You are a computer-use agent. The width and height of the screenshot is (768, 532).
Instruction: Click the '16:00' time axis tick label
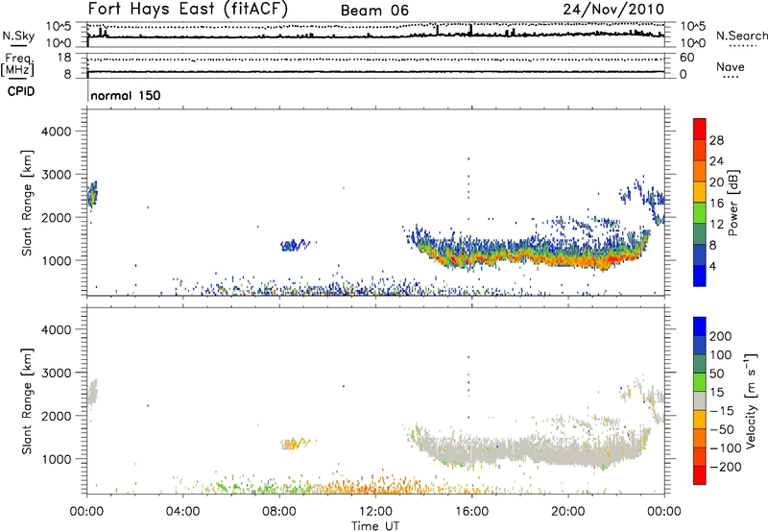point(471,512)
